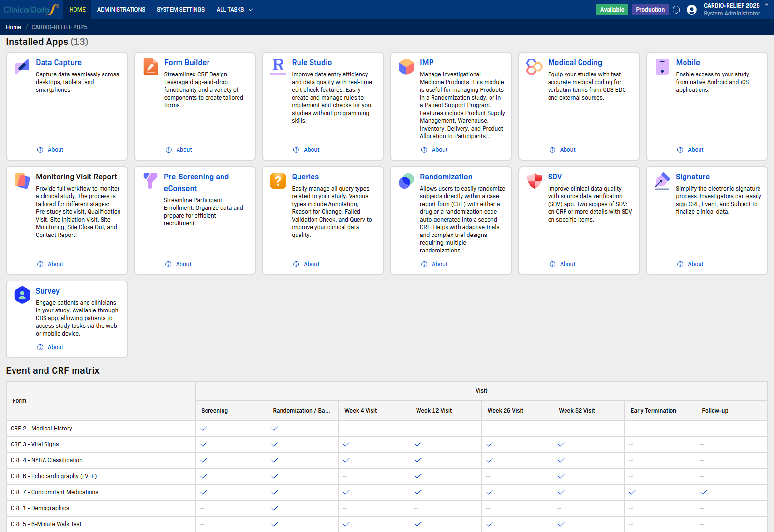The height and width of the screenshot is (532, 774).
Task: Click info icon for Data Capture About
Action: [40, 150]
